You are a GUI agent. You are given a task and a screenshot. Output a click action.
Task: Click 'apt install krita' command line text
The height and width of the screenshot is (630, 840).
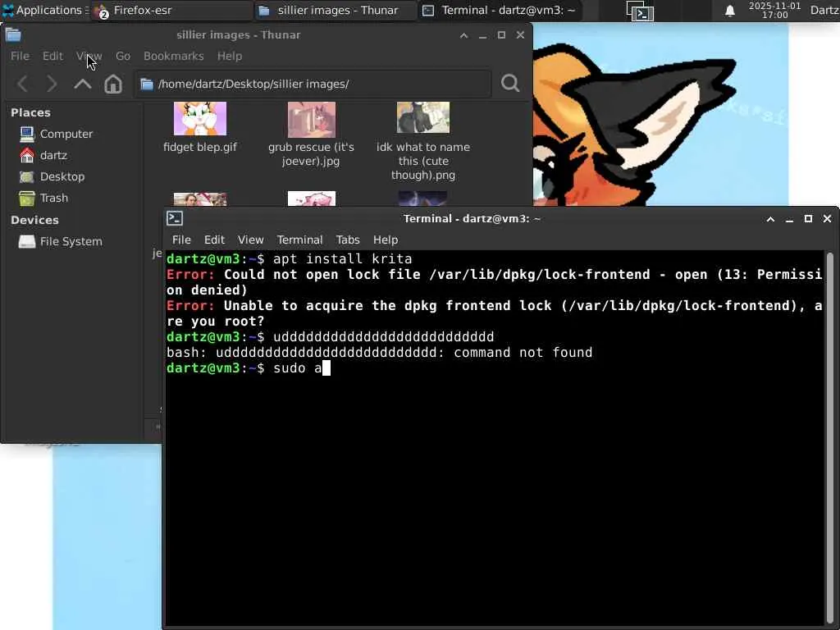point(342,258)
